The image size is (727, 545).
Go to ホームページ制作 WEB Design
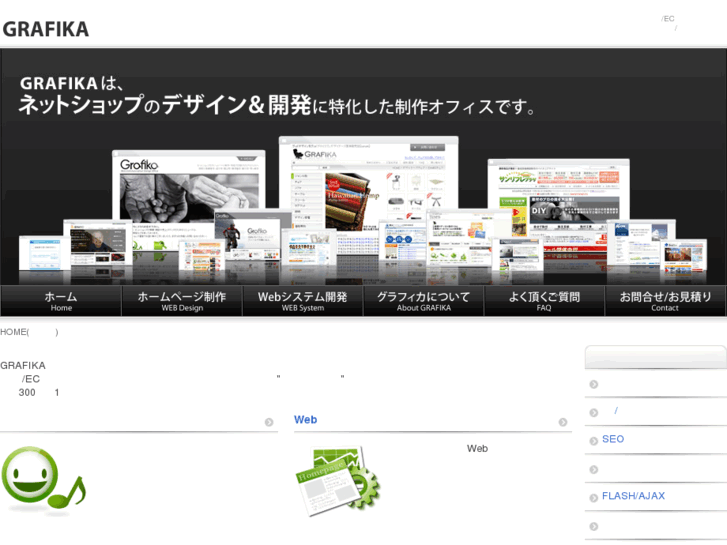tap(182, 301)
